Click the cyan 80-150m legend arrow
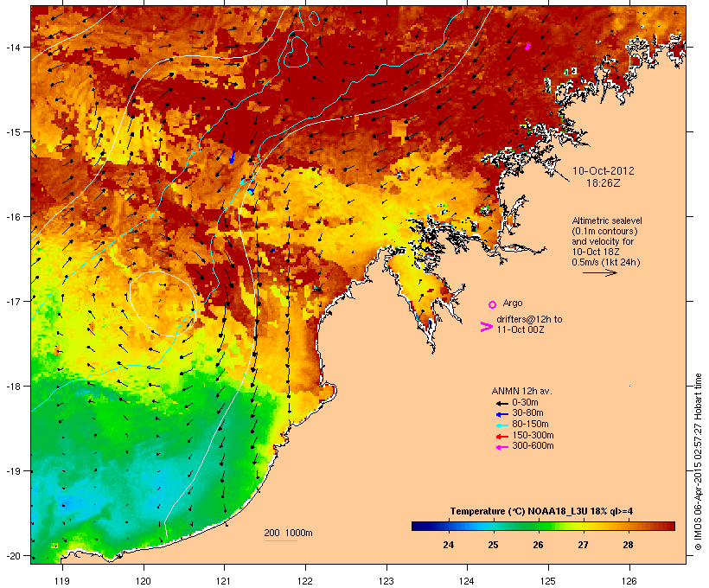The image size is (709, 588). point(501,425)
